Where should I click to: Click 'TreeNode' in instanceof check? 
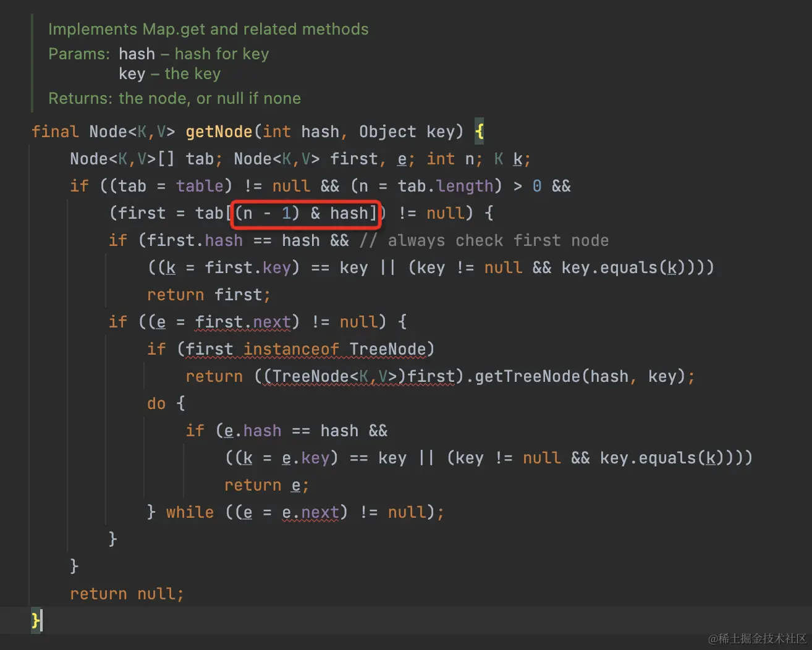coord(387,349)
